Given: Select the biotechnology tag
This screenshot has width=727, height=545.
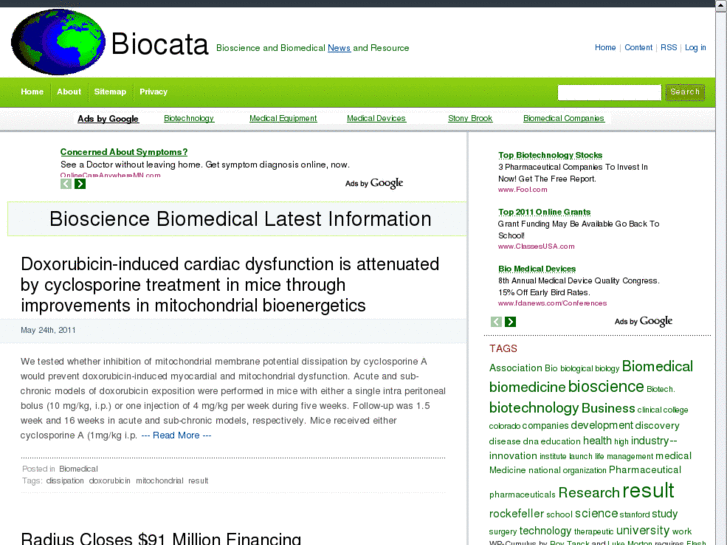Looking at the screenshot, I should click(534, 408).
